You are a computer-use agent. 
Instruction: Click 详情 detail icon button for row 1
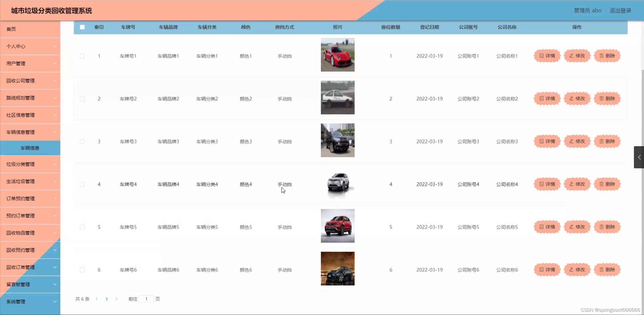point(547,56)
